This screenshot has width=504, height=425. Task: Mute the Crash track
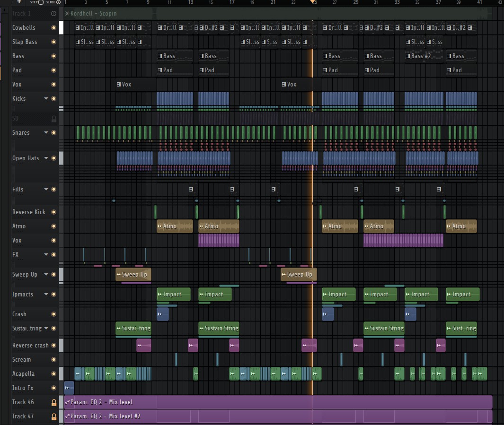click(53, 314)
